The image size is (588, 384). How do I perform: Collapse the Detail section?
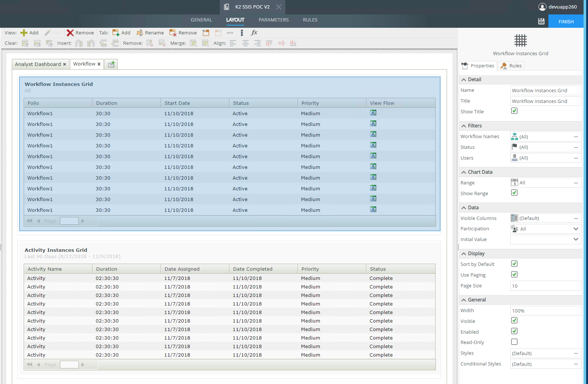point(464,80)
